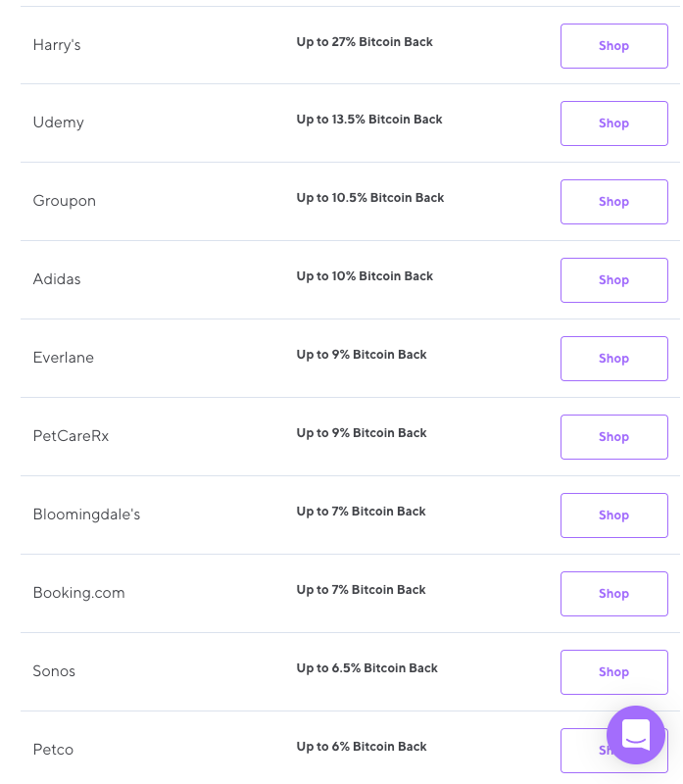The width and height of the screenshot is (683, 784).
Task: Click Shop for Udemy
Action: click(x=613, y=122)
